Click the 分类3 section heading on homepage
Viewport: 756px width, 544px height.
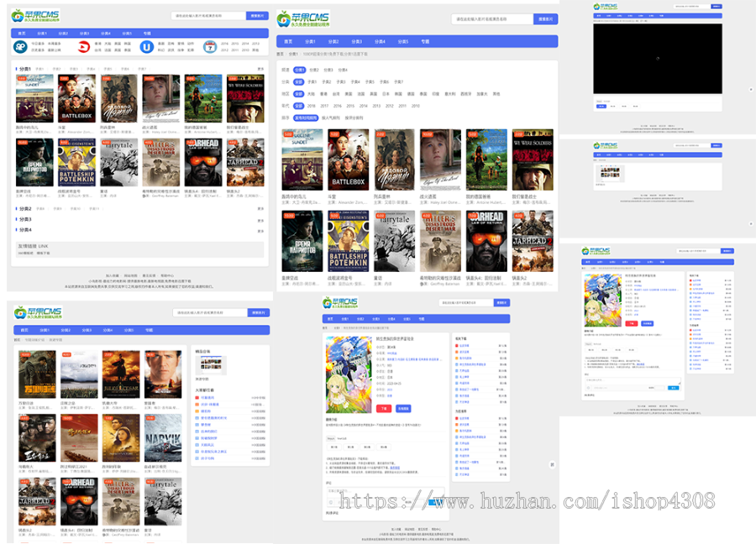click(x=25, y=219)
